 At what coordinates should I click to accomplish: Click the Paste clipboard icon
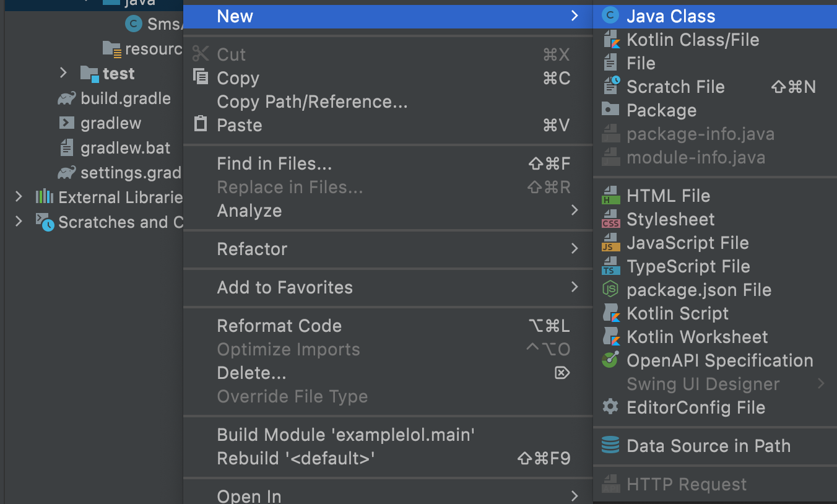point(201,123)
